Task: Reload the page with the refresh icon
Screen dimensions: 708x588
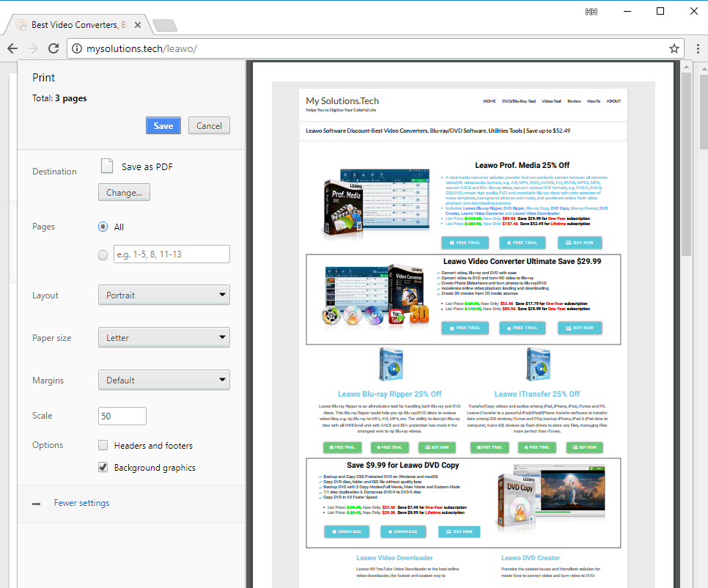Action: coord(52,48)
